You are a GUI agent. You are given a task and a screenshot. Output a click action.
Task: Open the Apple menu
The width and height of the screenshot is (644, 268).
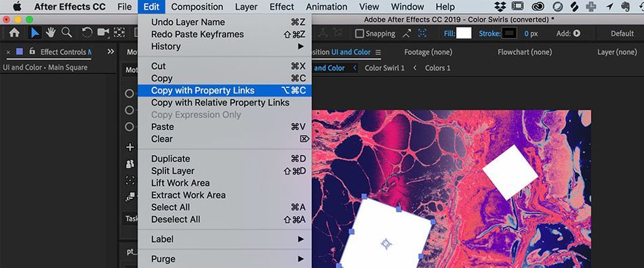tap(17, 7)
